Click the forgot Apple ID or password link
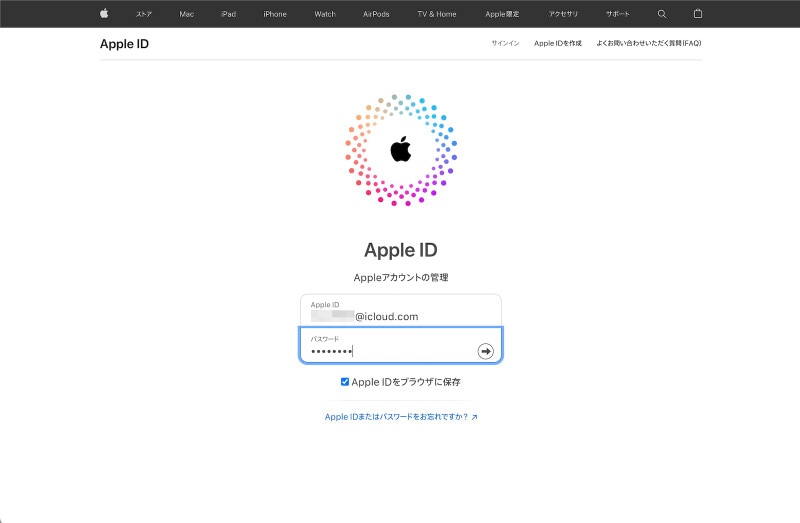800x523 pixels. click(401, 417)
